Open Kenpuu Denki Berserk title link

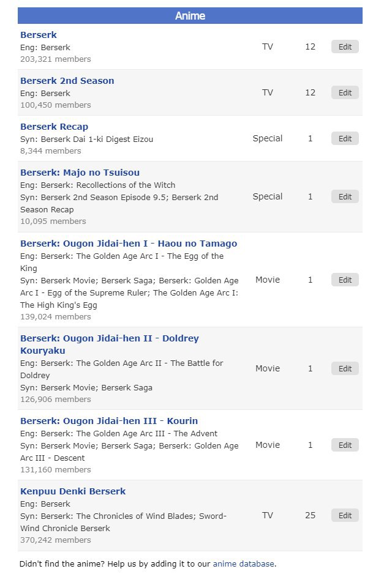click(73, 491)
